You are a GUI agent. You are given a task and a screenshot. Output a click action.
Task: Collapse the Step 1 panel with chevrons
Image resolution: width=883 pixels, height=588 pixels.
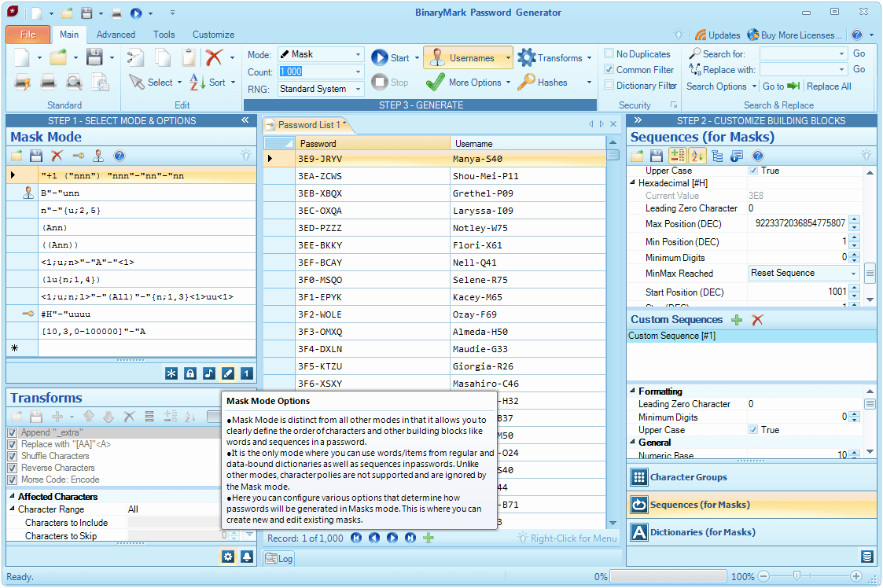pos(245,120)
